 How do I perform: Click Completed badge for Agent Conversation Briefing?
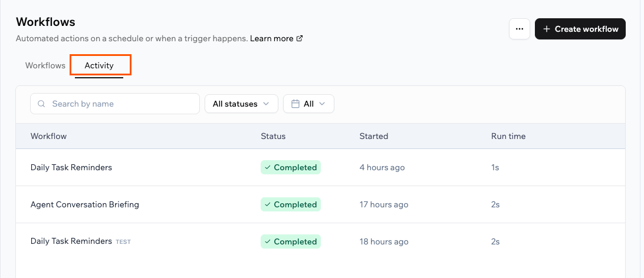tap(291, 204)
